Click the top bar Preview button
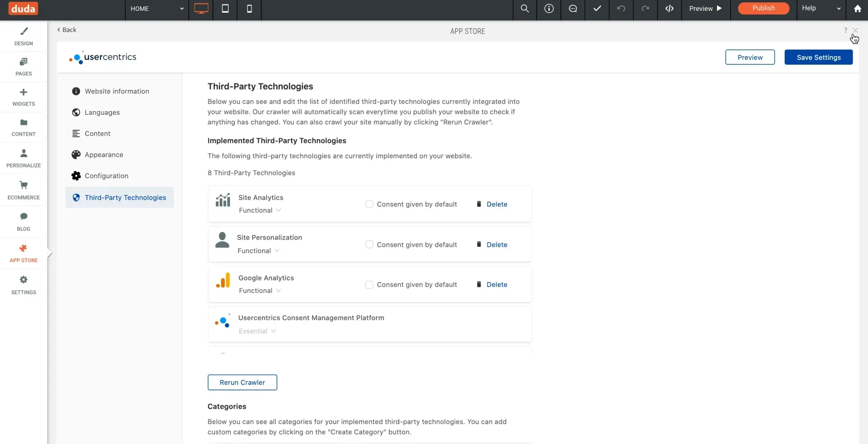This screenshot has width=868, height=444. (x=706, y=9)
